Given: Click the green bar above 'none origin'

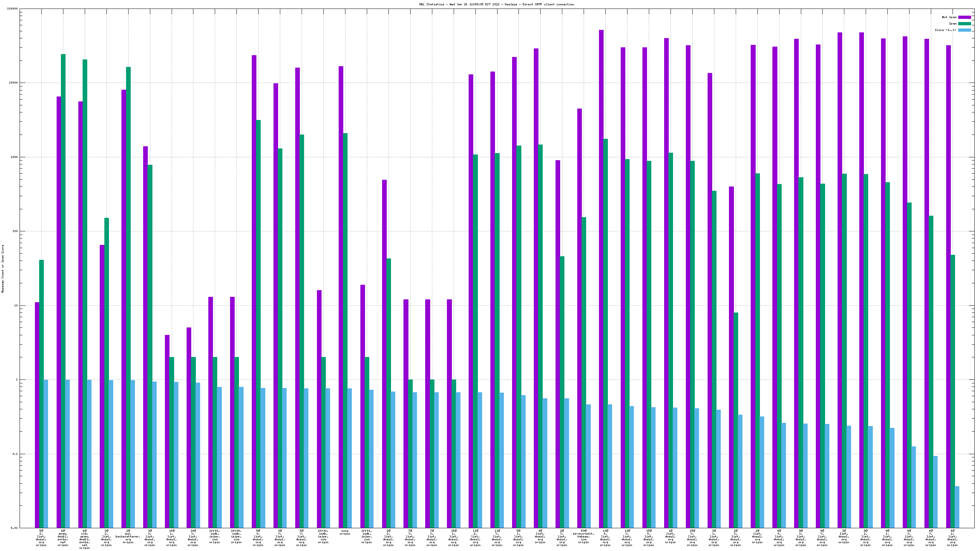Looking at the screenshot, I should tap(345, 330).
